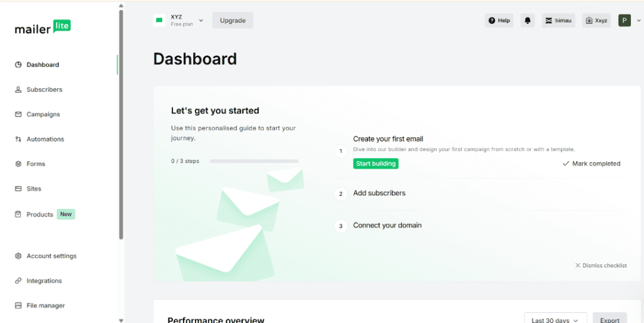The image size is (644, 323).
Task: Go to Automations in sidebar
Action: tap(45, 139)
